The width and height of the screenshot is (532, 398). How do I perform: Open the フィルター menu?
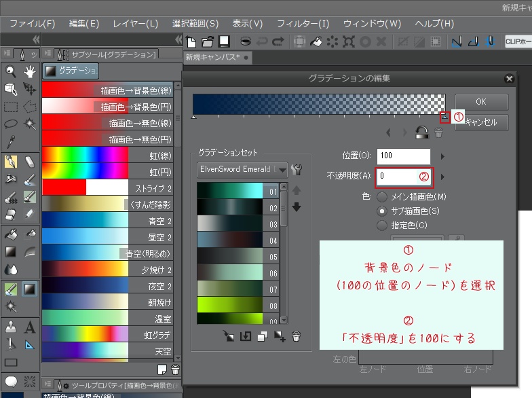303,24
